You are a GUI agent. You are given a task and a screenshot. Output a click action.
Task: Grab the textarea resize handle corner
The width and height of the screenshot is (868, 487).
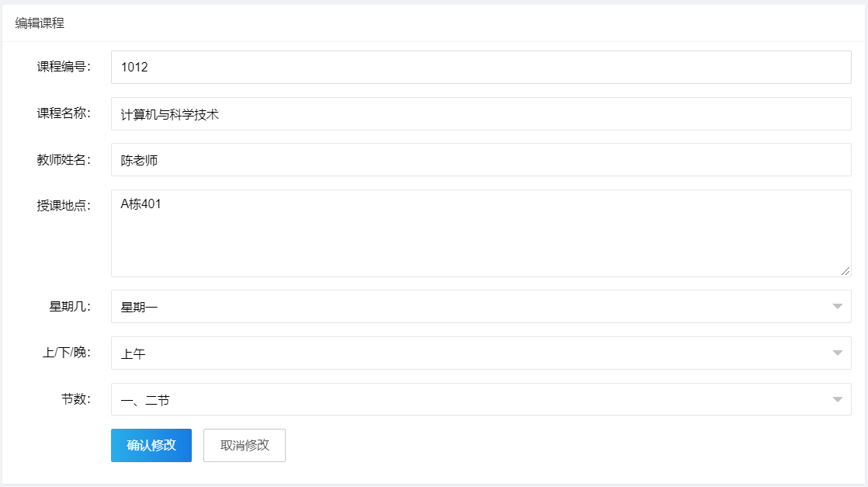tap(845, 271)
